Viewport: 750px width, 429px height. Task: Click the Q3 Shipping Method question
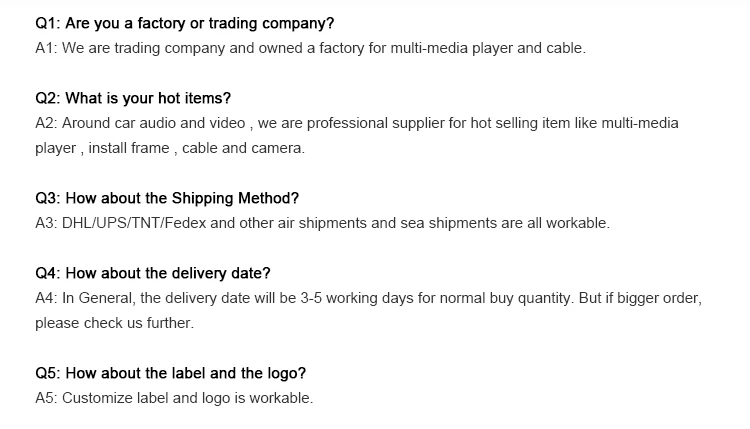coord(167,198)
